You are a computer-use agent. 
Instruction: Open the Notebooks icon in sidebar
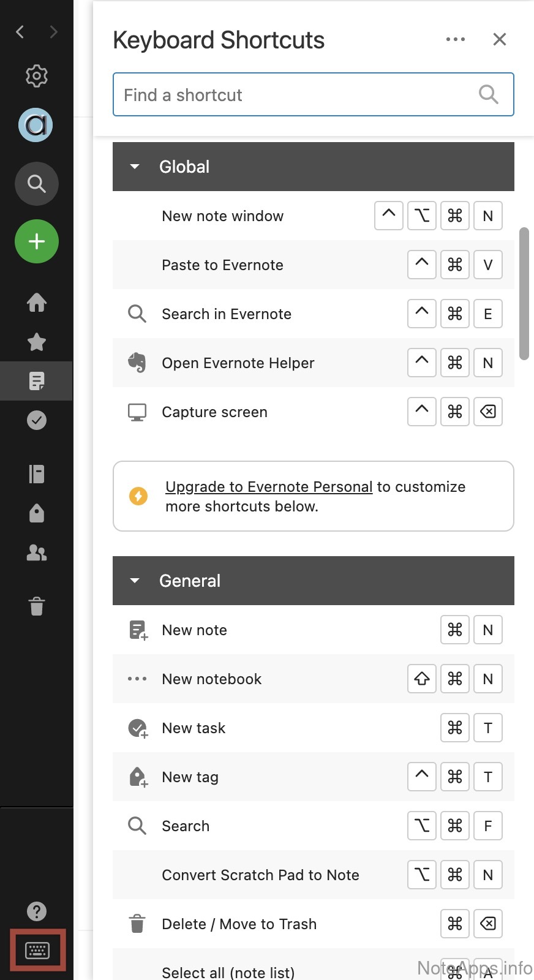point(37,474)
